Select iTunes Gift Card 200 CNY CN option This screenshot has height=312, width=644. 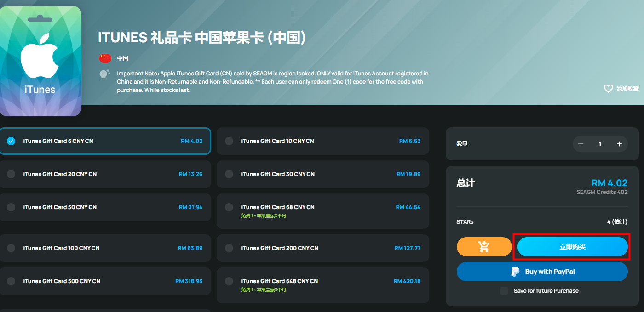pos(323,248)
